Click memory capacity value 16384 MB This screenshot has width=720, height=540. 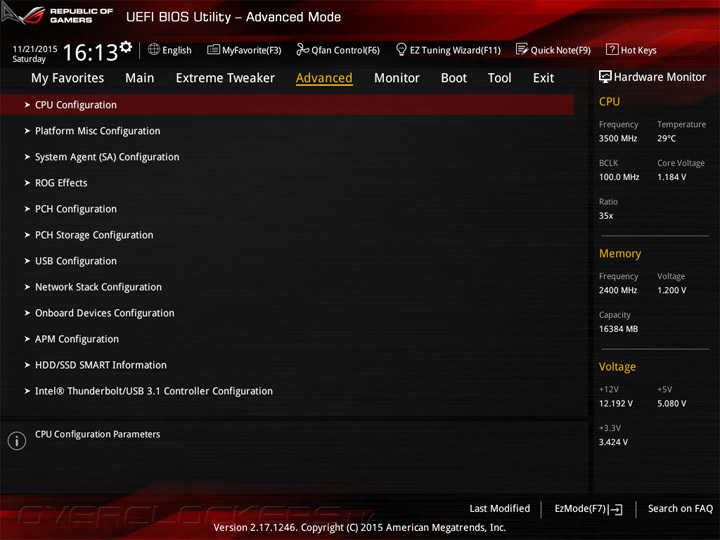pos(619,329)
